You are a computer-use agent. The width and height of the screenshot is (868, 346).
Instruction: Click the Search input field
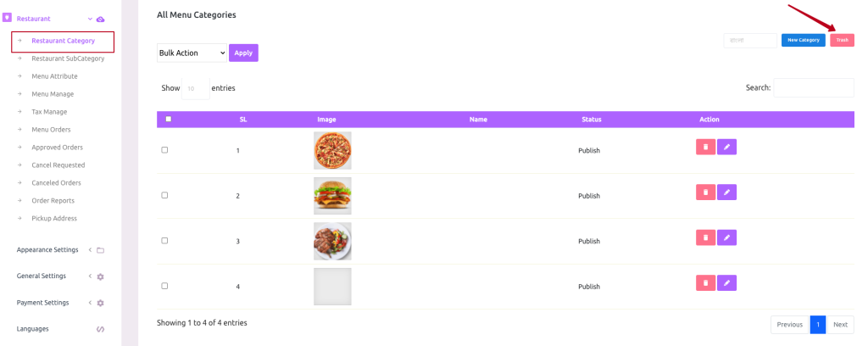point(814,87)
